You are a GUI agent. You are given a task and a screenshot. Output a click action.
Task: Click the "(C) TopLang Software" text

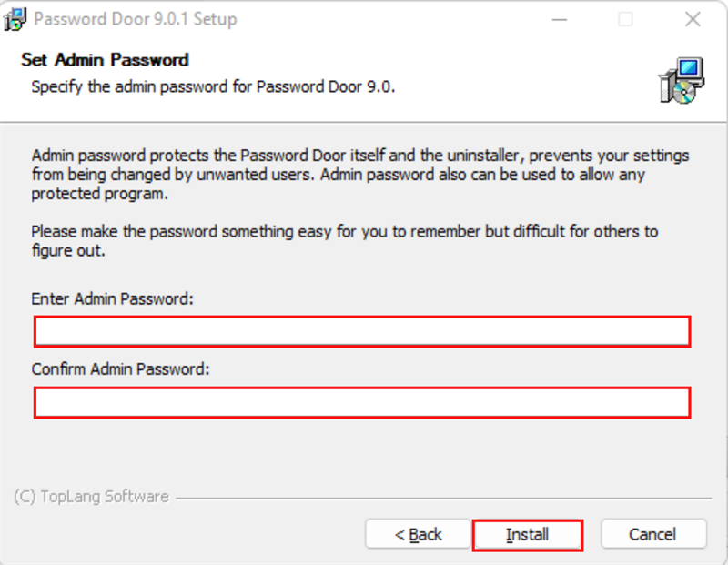pyautogui.click(x=91, y=497)
